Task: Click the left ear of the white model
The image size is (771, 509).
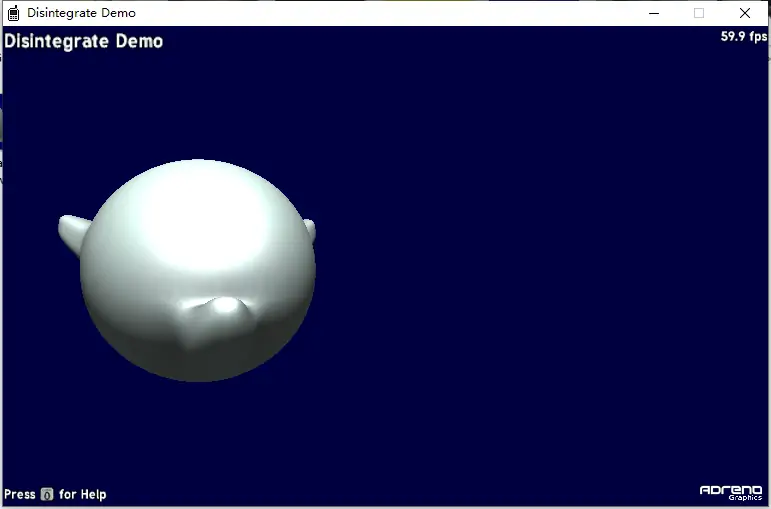Action: point(73,230)
